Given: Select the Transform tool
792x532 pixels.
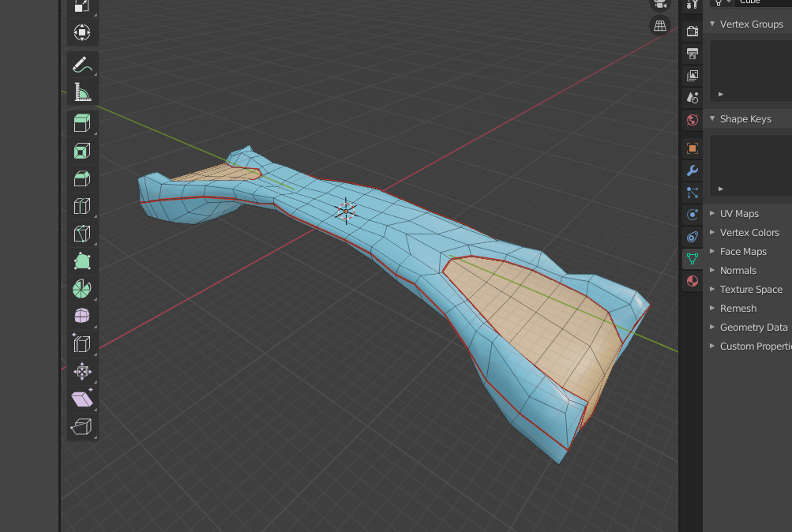Looking at the screenshot, I should pos(82,32).
